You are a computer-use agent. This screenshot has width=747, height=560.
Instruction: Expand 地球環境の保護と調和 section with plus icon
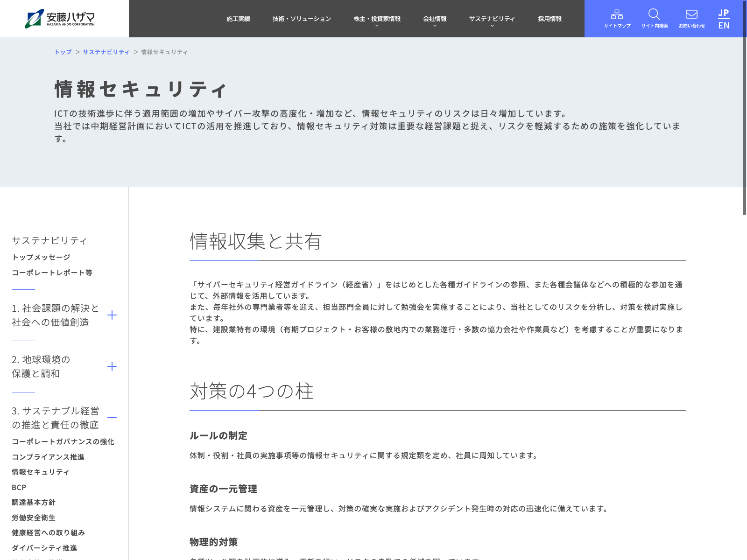click(x=112, y=366)
